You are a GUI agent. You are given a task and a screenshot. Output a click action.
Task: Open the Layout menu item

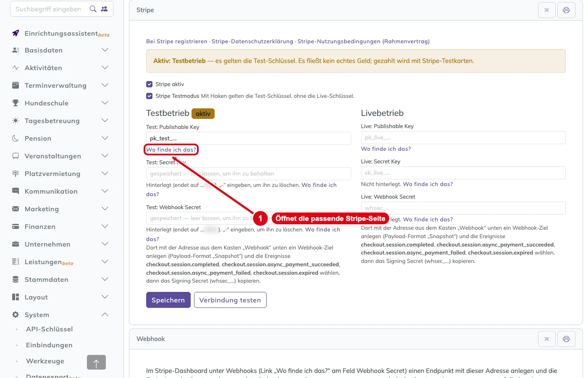click(36, 297)
